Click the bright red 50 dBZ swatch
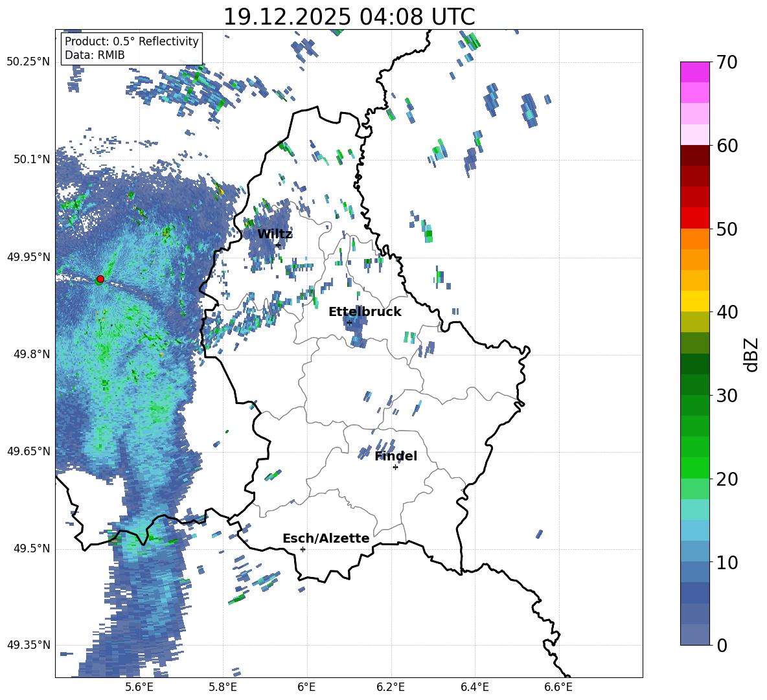The height and width of the screenshot is (700, 767). tap(694, 218)
